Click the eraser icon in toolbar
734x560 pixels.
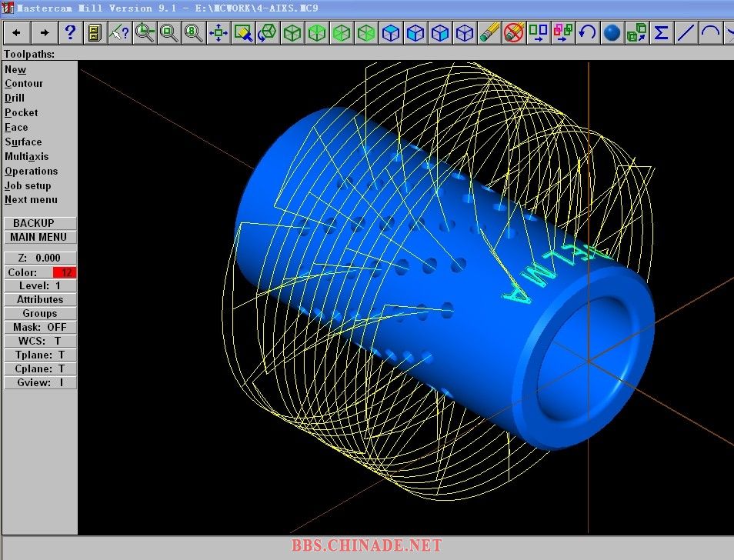tap(489, 32)
